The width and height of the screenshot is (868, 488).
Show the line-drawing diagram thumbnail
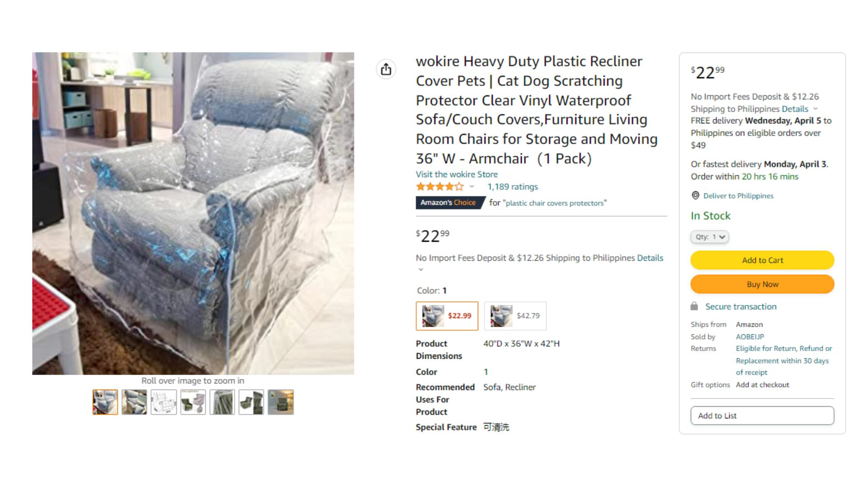click(x=164, y=402)
